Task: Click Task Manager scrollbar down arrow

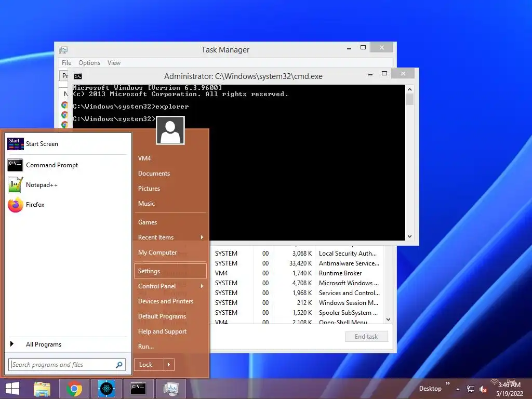Action: [x=389, y=320]
